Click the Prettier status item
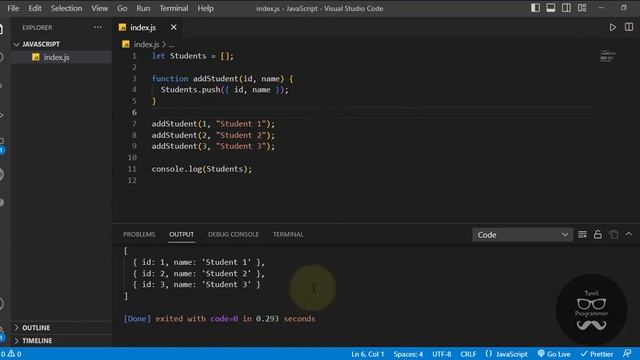 pyautogui.click(x=597, y=354)
